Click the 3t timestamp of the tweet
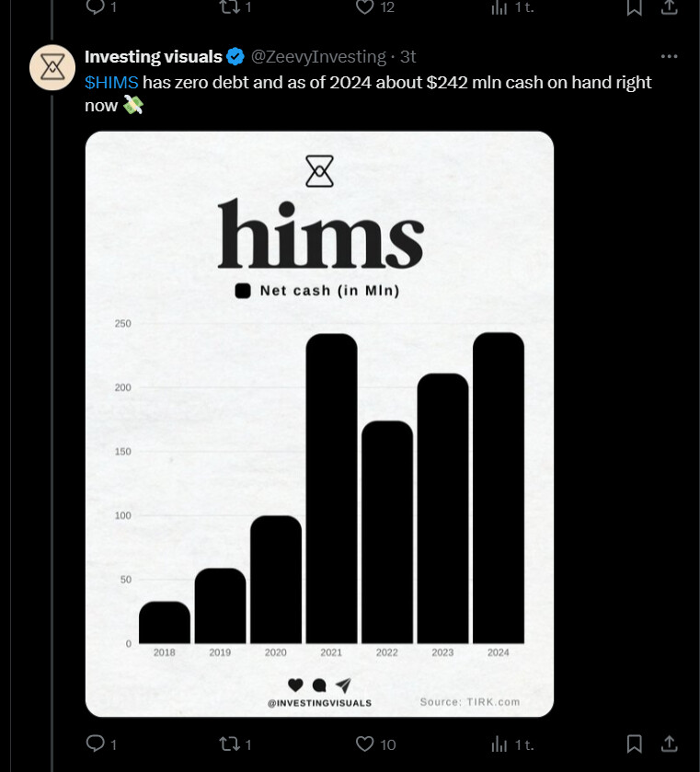The height and width of the screenshot is (772, 700). pyautogui.click(x=408, y=57)
